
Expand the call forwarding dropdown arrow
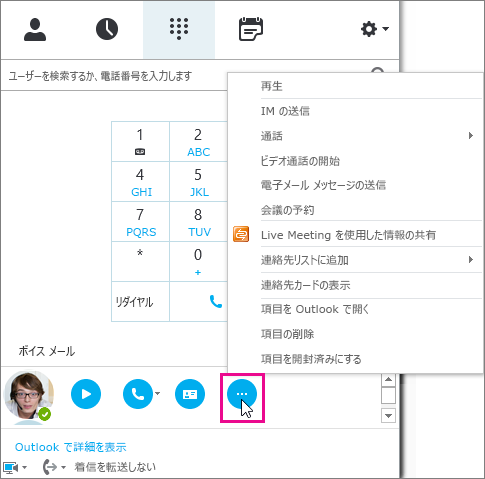coord(63,467)
